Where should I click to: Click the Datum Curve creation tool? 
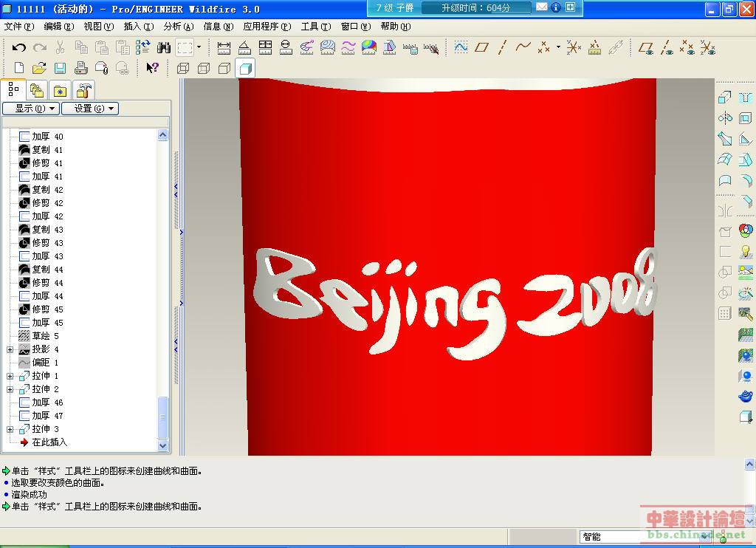(x=523, y=47)
